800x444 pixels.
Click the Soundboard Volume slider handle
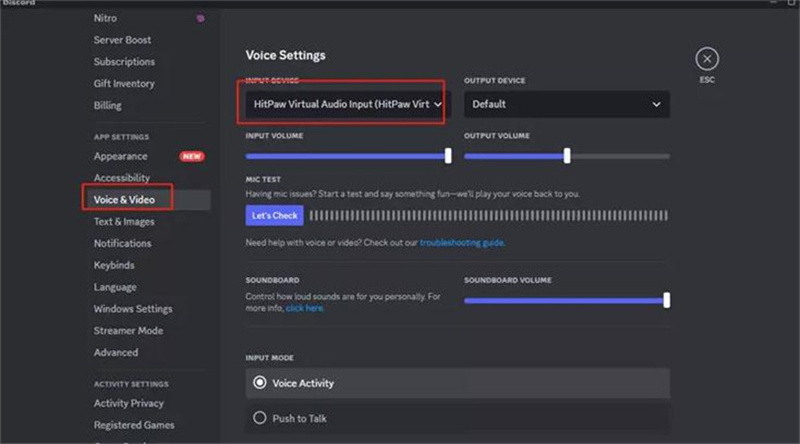coord(666,300)
